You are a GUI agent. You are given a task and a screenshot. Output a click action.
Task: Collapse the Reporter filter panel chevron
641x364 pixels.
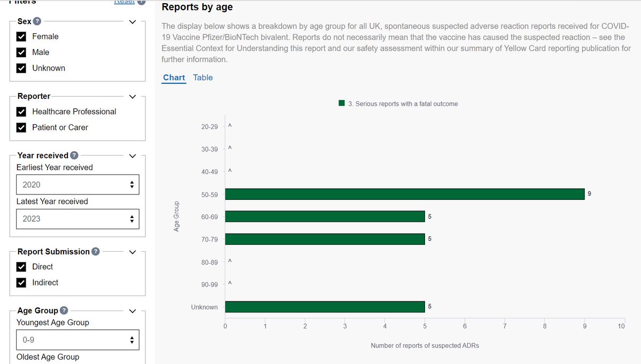pos(133,97)
